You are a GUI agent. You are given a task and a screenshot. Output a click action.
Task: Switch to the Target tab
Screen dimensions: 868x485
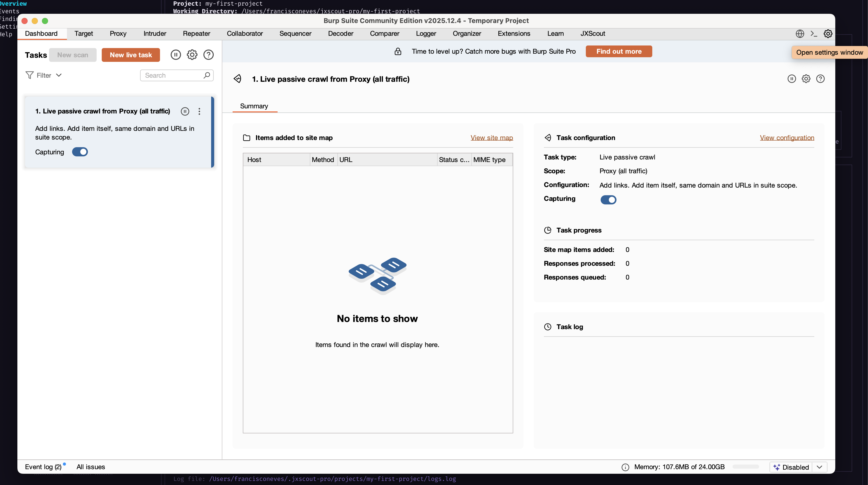coord(84,34)
